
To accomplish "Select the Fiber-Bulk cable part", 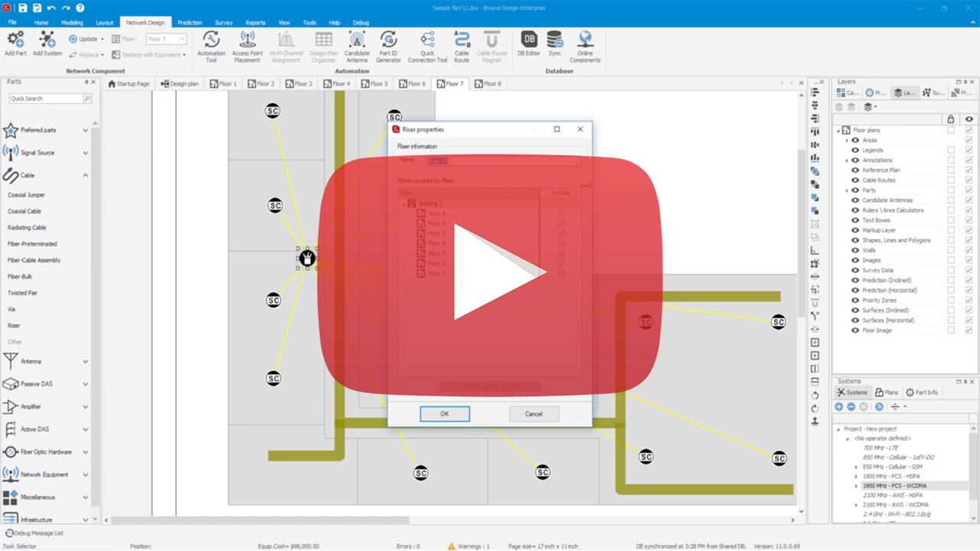I will coord(20,276).
